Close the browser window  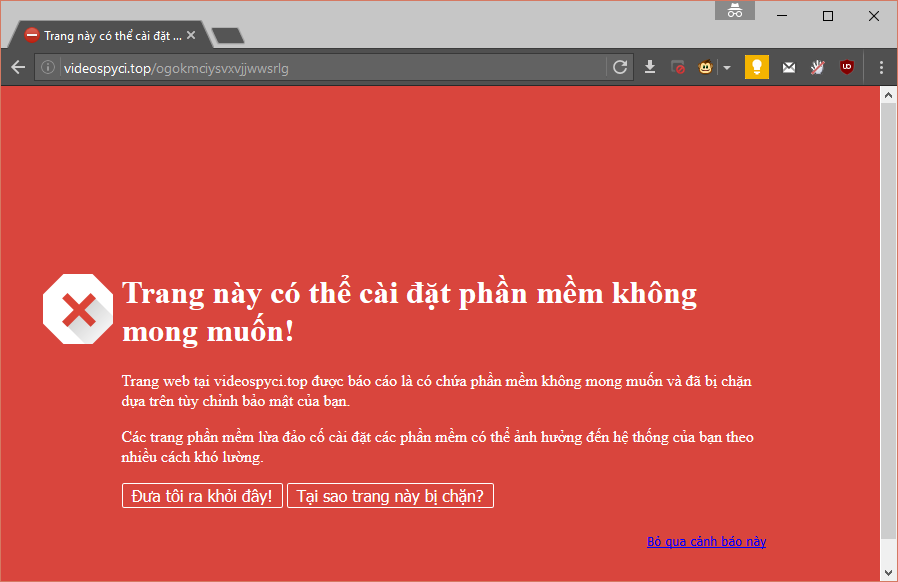click(x=873, y=15)
